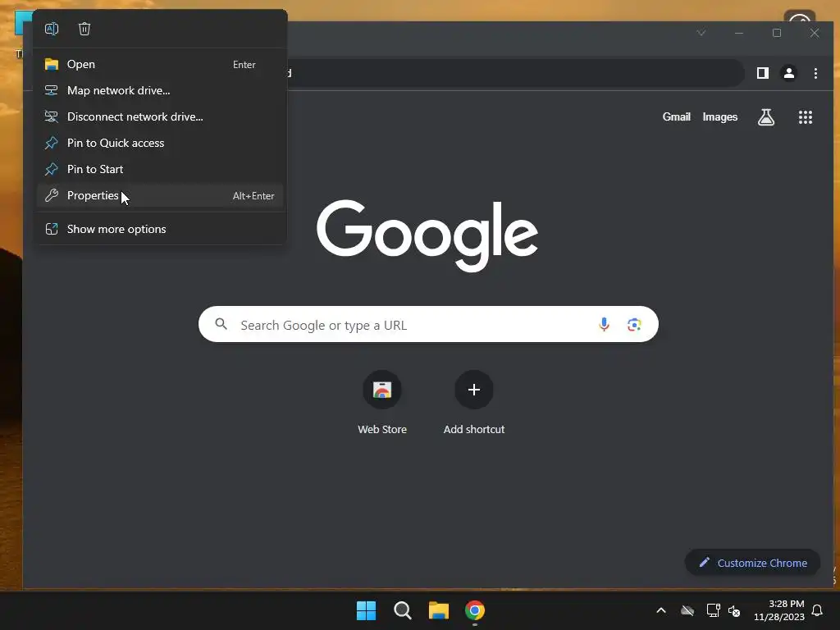Open the notifications bell
Viewport: 840px width, 630px height.
pos(817,610)
